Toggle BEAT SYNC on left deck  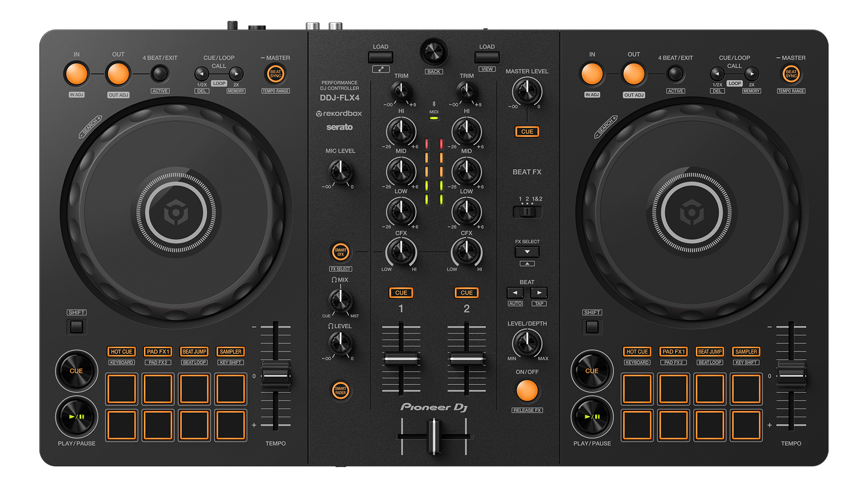(276, 74)
